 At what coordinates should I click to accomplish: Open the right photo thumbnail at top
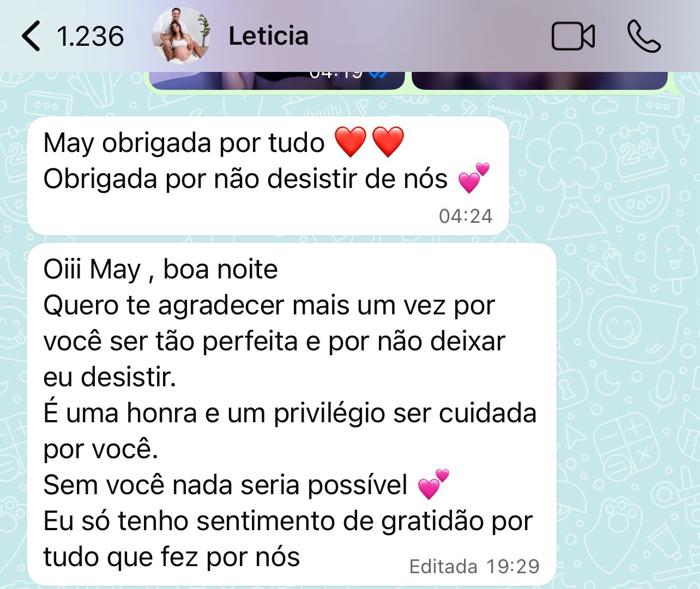coord(539,80)
